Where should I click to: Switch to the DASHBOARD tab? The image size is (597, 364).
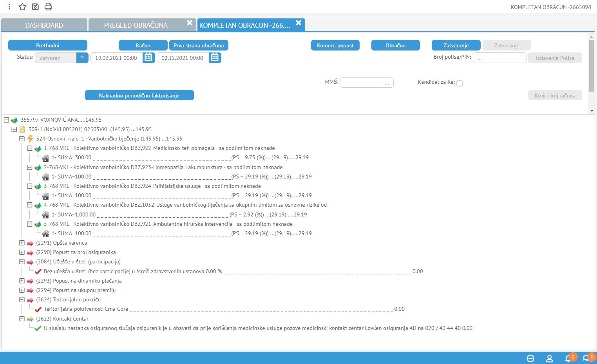(44, 25)
